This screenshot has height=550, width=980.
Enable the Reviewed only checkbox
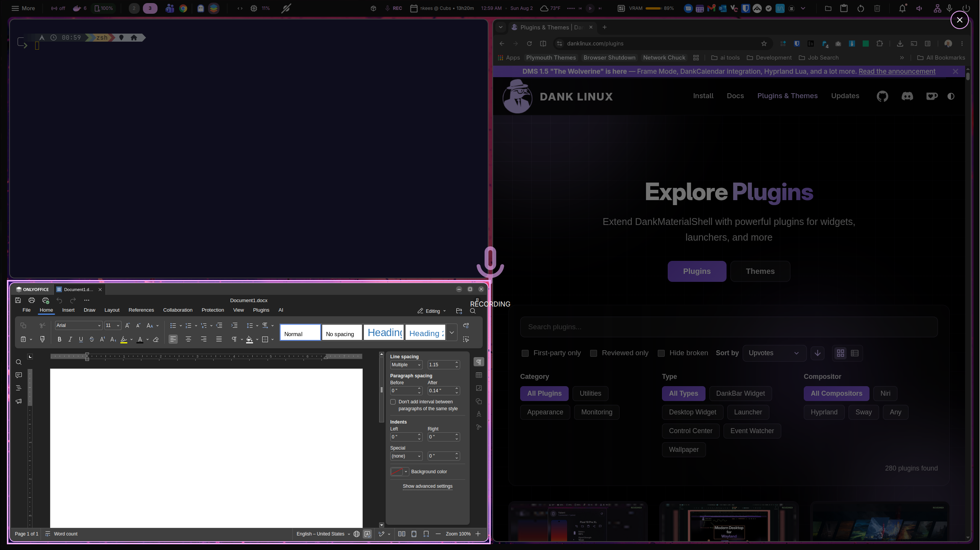[594, 353]
